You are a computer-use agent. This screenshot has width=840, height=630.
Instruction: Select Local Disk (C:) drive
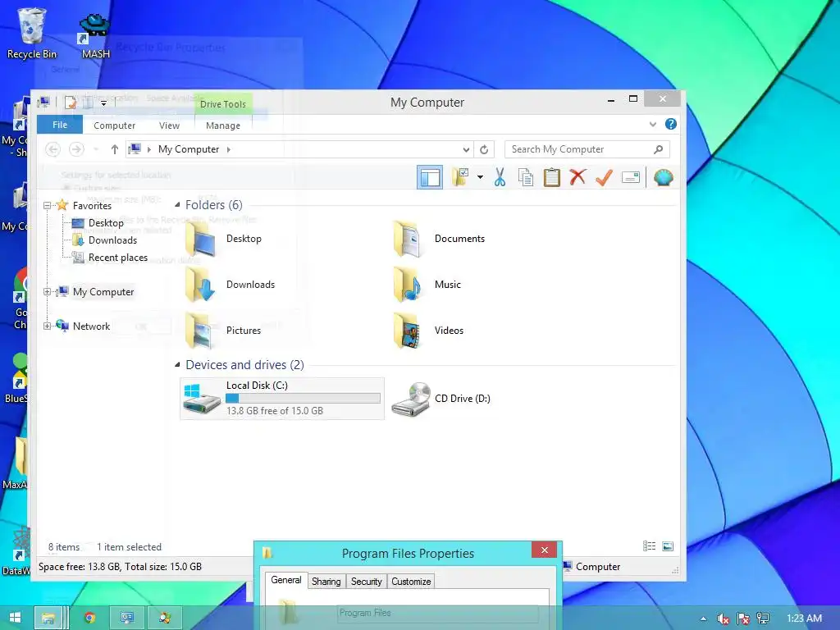click(282, 399)
